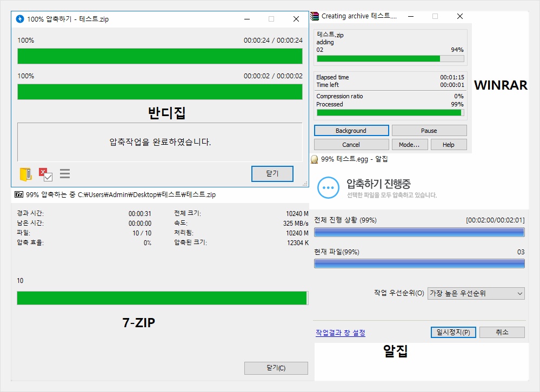The height and width of the screenshot is (392, 540).
Task: Click the 7z icon in 7-Zip title bar
Action: 19,194
